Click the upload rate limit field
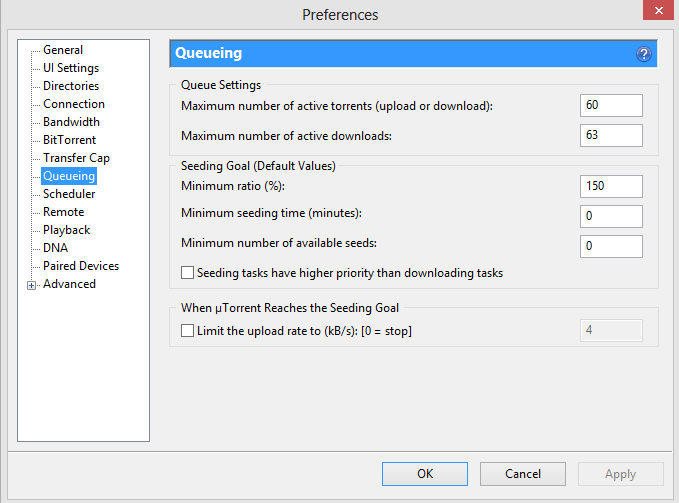 pos(611,331)
